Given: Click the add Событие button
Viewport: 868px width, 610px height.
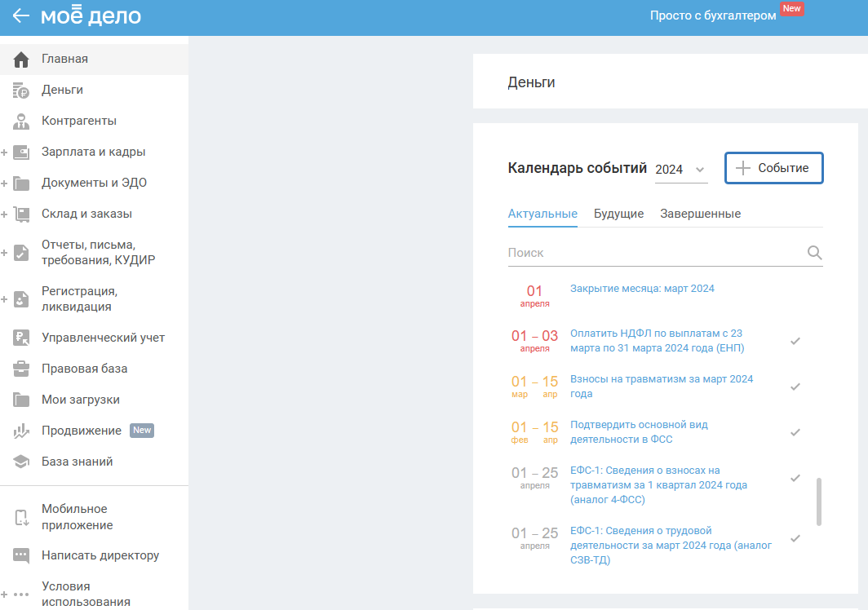Looking at the screenshot, I should point(773,168).
